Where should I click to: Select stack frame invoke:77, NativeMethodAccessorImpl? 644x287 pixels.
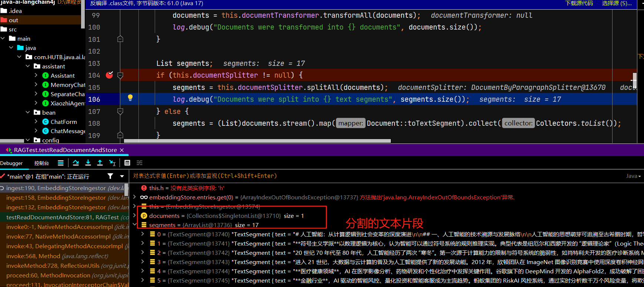tap(64, 236)
